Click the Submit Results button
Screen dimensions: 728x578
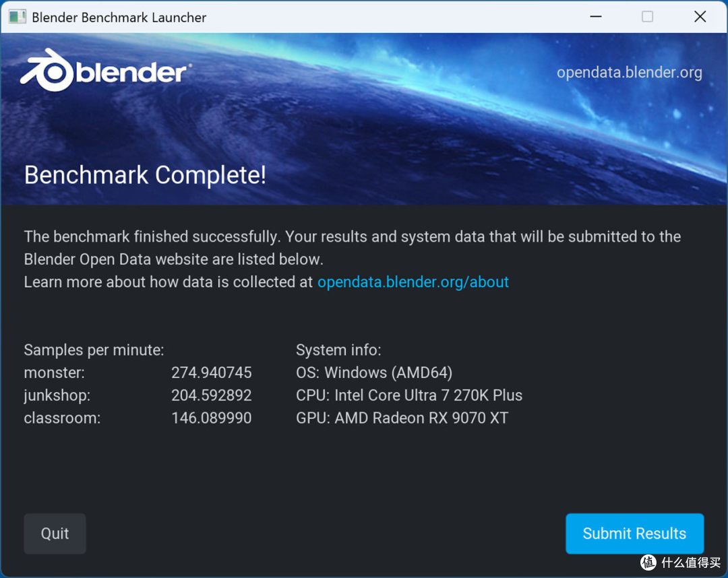(634, 533)
